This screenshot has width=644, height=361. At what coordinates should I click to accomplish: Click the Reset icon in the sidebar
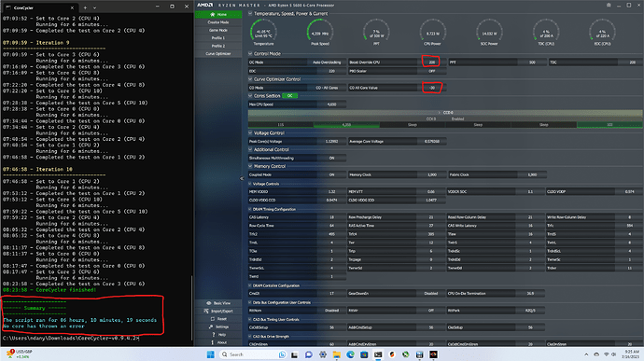pos(213,319)
